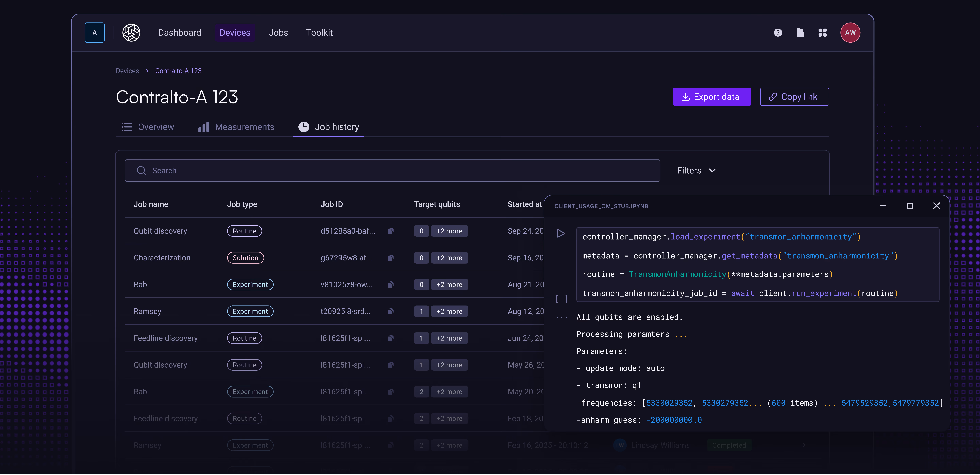Screen dimensions: 980x475
Task: Expand +2 more qubits in May 26 row
Action: coord(449,365)
